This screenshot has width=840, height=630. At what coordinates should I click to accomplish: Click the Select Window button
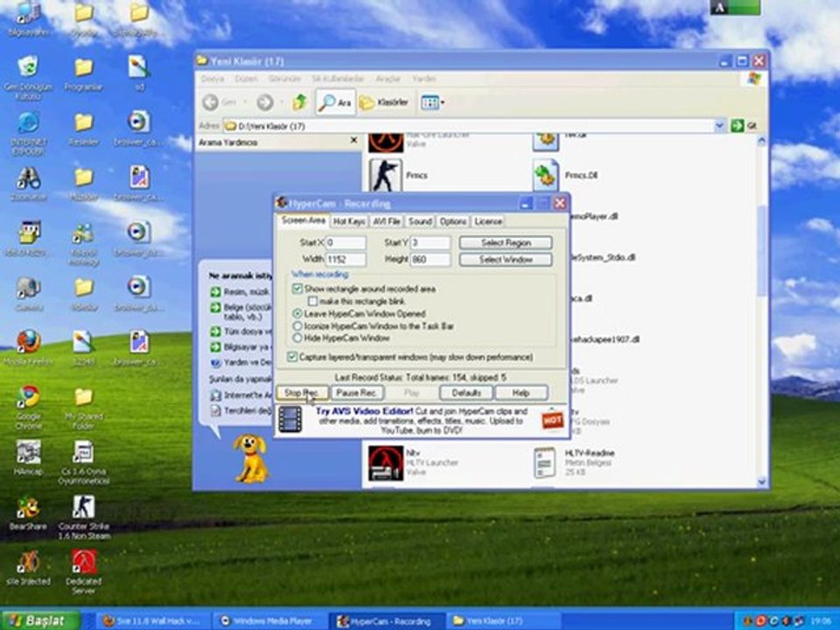point(506,260)
